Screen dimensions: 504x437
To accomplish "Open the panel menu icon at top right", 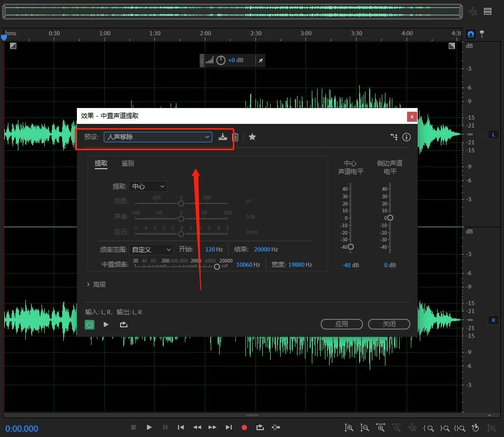I will click(x=488, y=12).
